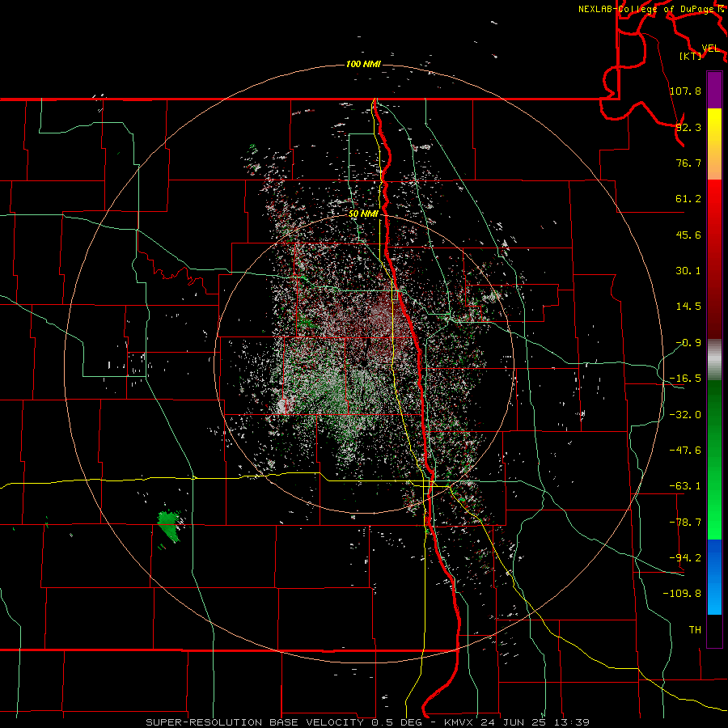Select the 30.1 scale value
This screenshot has height=728, width=728.
point(688,271)
